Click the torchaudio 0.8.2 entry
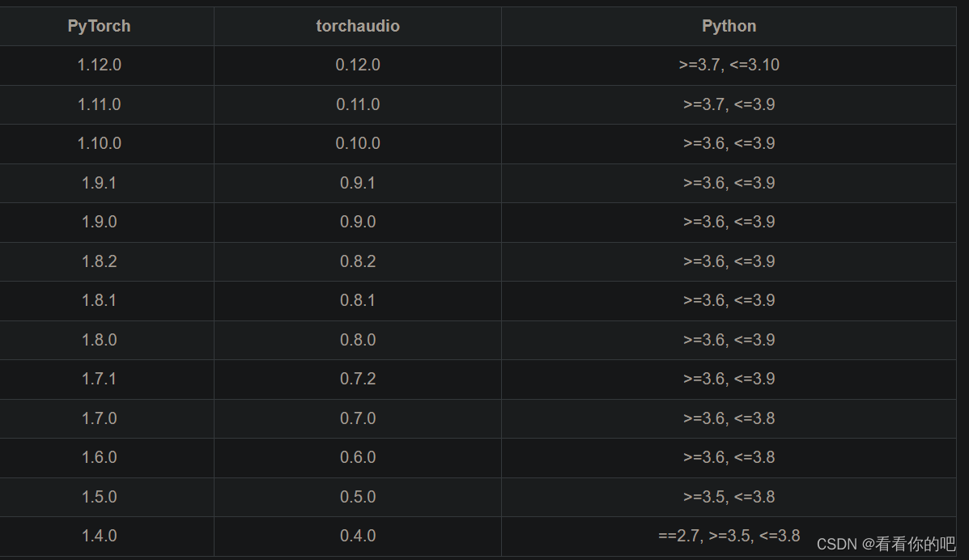The width and height of the screenshot is (969, 560). 357,261
